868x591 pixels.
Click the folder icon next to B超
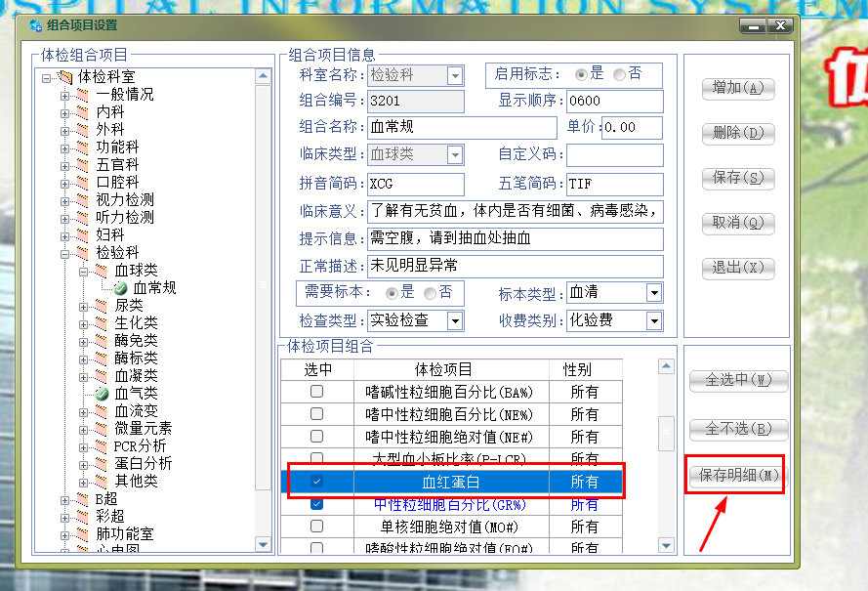tap(82, 499)
